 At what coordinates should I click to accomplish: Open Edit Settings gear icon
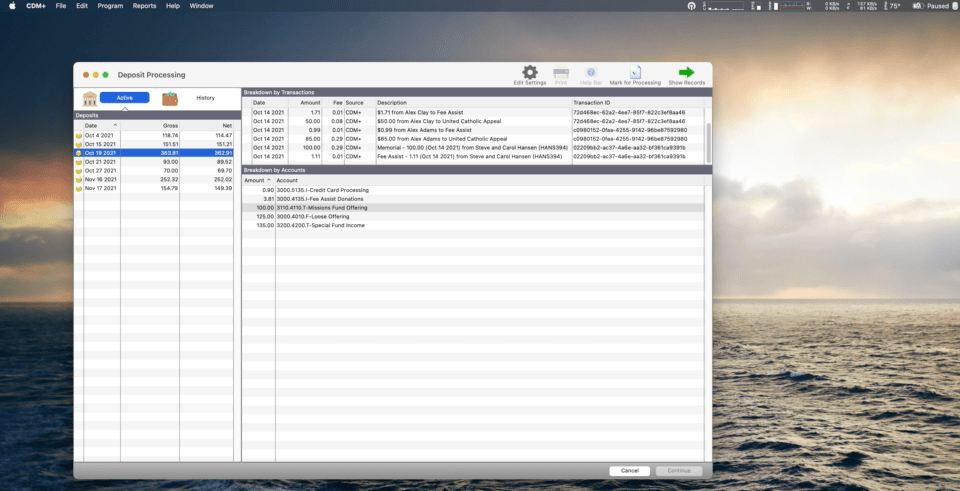tap(530, 73)
